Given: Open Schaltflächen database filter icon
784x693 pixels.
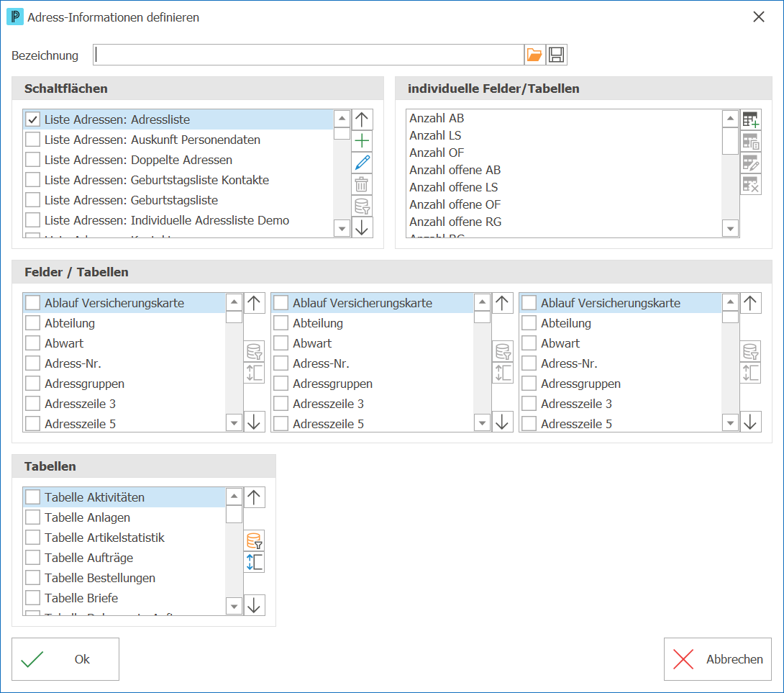Looking at the screenshot, I should pos(362,206).
